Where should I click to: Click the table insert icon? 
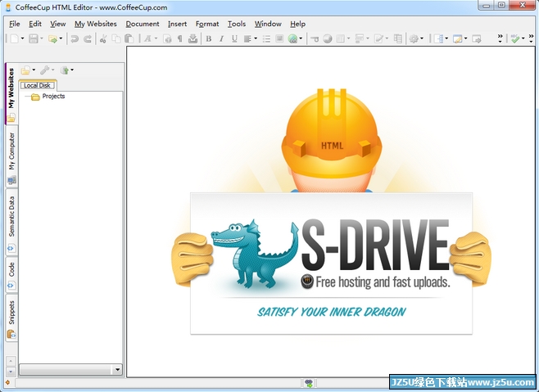tap(340, 39)
